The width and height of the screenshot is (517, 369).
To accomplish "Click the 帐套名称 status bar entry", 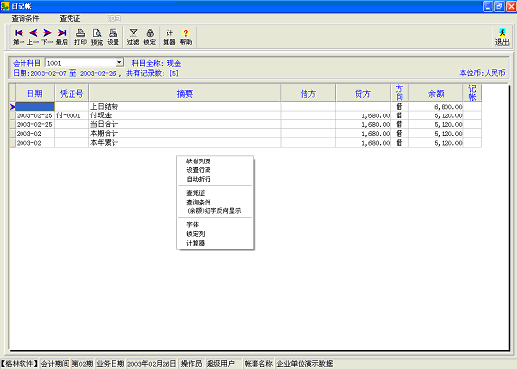I will [x=259, y=364].
